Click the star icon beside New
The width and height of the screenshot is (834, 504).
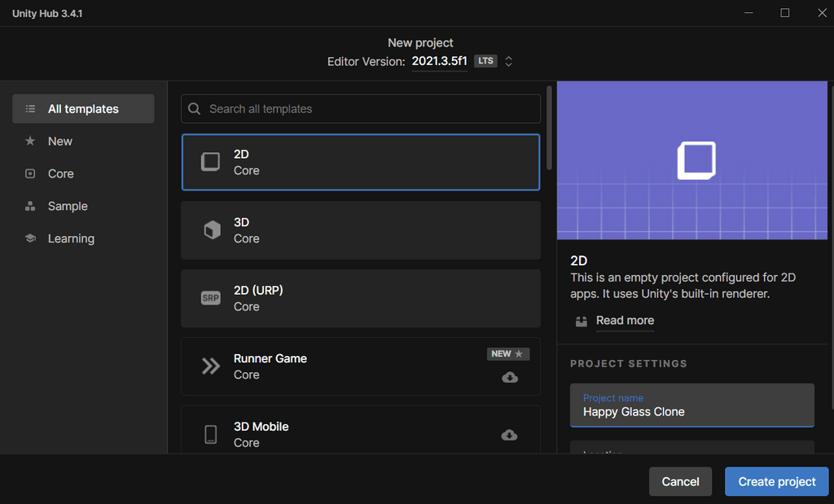30,141
